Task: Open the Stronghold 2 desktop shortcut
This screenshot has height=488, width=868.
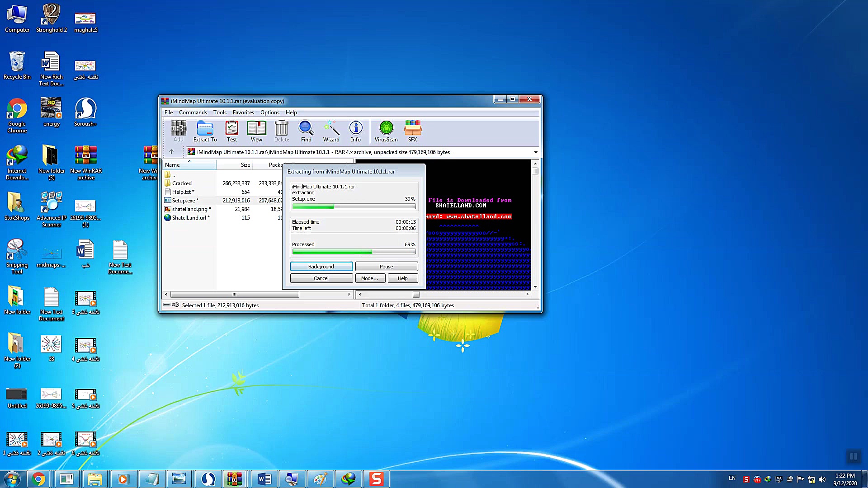Action: 52,19
